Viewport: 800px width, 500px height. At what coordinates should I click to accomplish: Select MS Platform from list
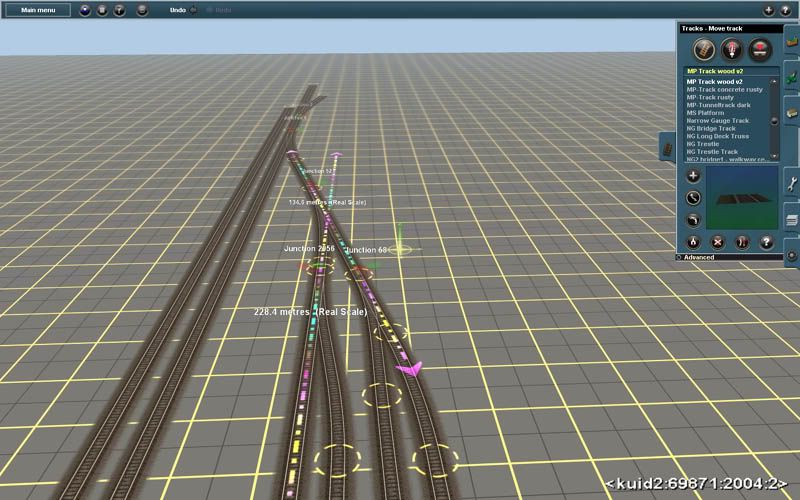705,113
